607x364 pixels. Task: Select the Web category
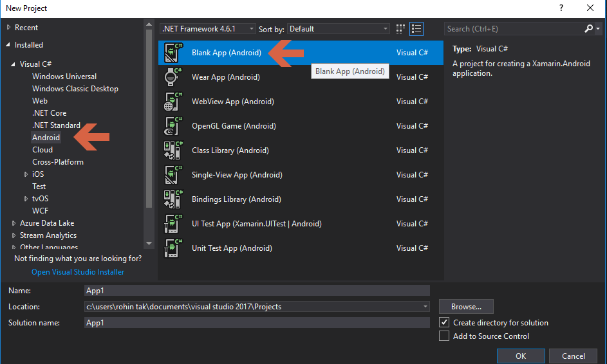(x=40, y=100)
